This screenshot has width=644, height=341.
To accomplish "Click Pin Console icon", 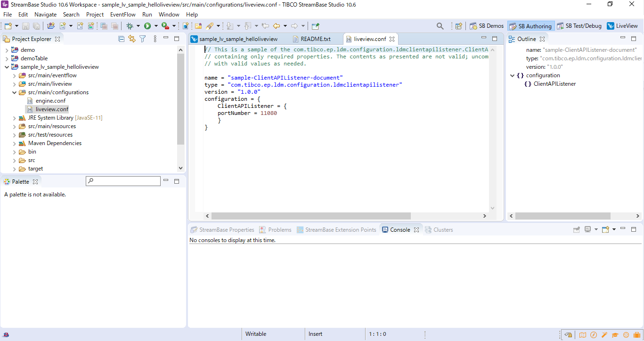I will [577, 229].
